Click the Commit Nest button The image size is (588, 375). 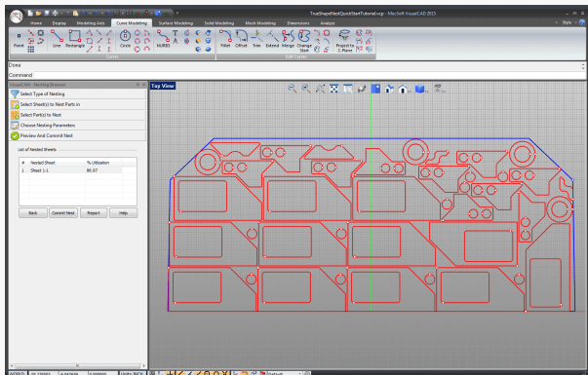63,212
